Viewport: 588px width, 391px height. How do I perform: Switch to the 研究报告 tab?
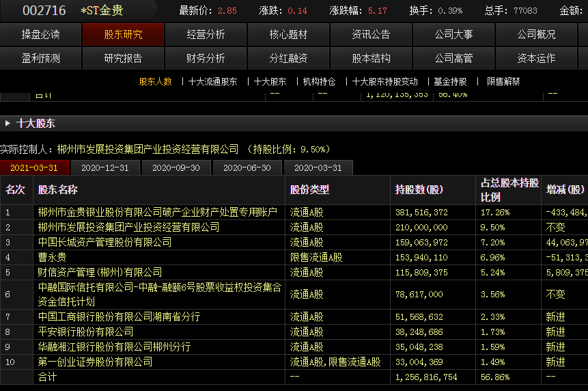(x=123, y=58)
